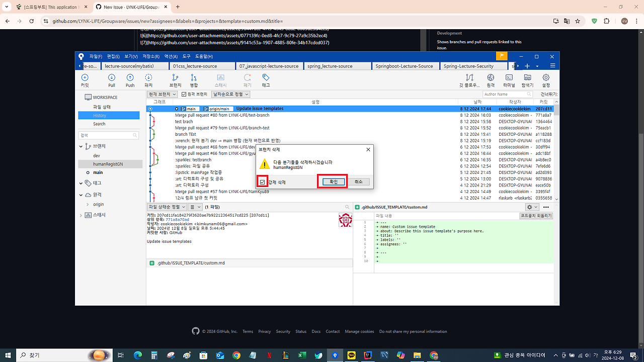Screen dimensions: 644x362
Task: Open the 도움말(H) menu
Action: pos(204,56)
